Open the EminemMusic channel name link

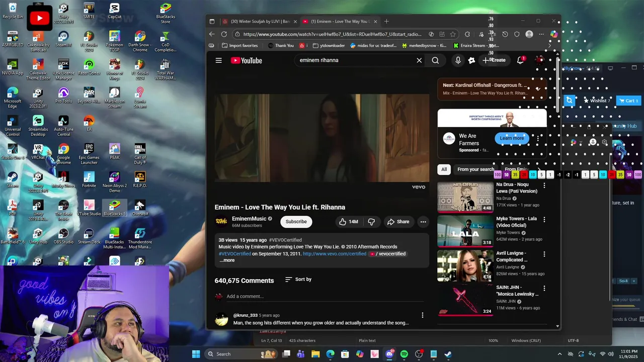click(x=249, y=219)
